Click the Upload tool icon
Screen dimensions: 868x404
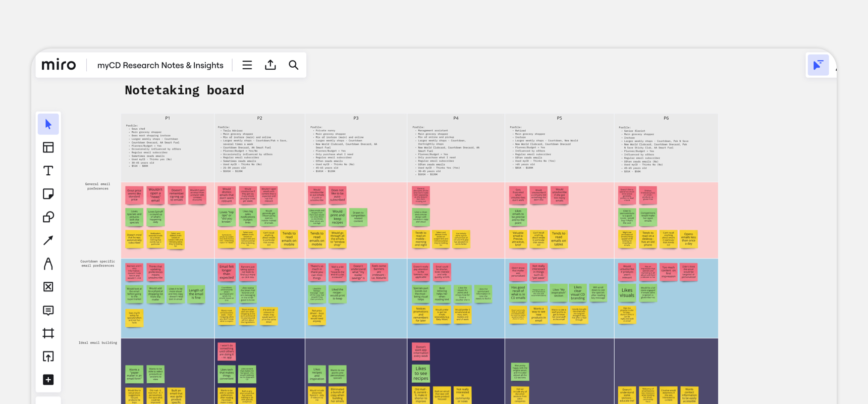[48, 357]
